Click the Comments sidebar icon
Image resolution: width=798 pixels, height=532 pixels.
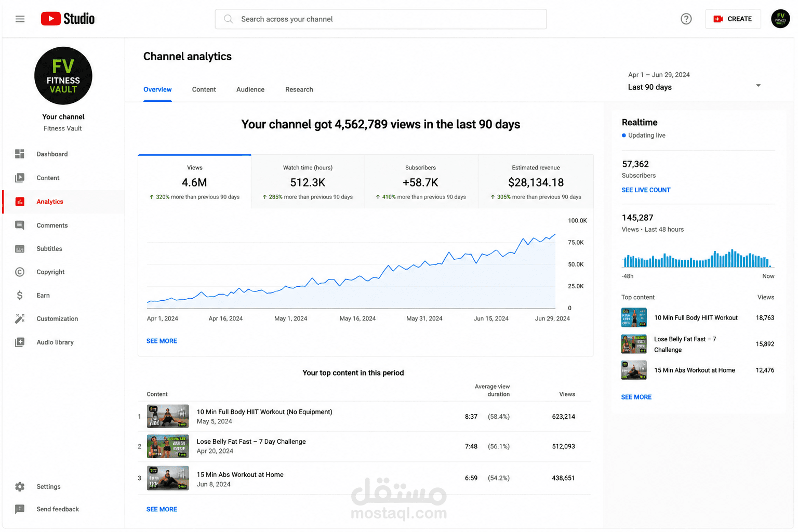coord(20,225)
